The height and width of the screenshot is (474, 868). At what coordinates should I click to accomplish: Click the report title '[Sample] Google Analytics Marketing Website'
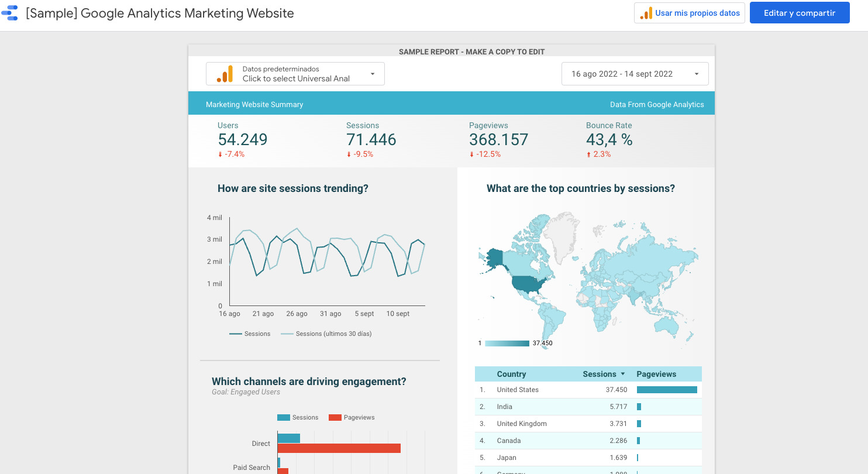[160, 13]
